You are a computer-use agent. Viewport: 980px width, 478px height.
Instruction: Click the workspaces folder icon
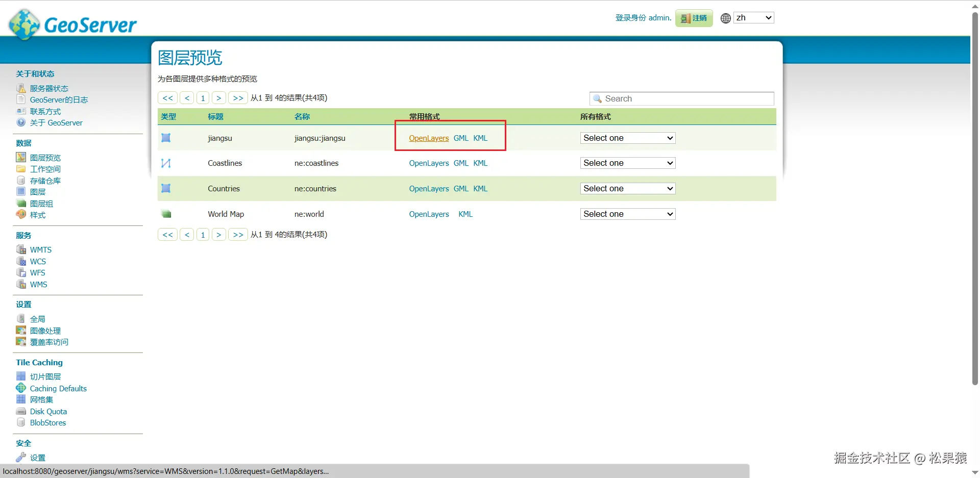(21, 169)
